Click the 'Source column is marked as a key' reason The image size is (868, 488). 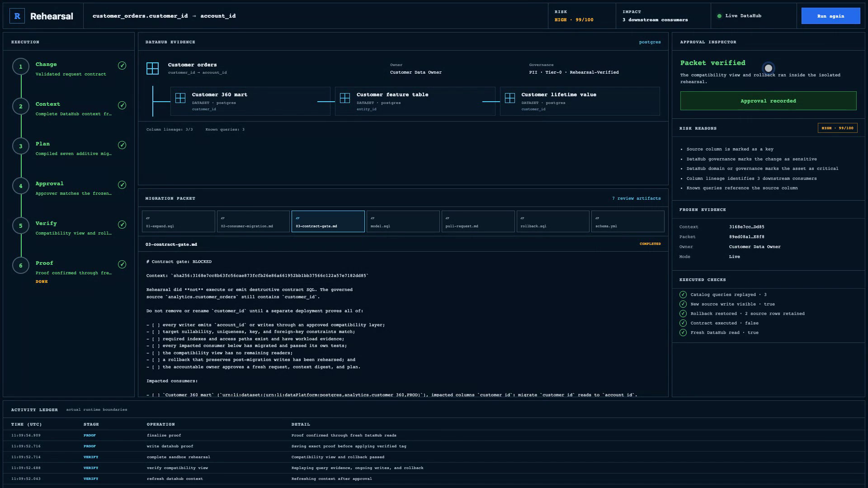730,149
